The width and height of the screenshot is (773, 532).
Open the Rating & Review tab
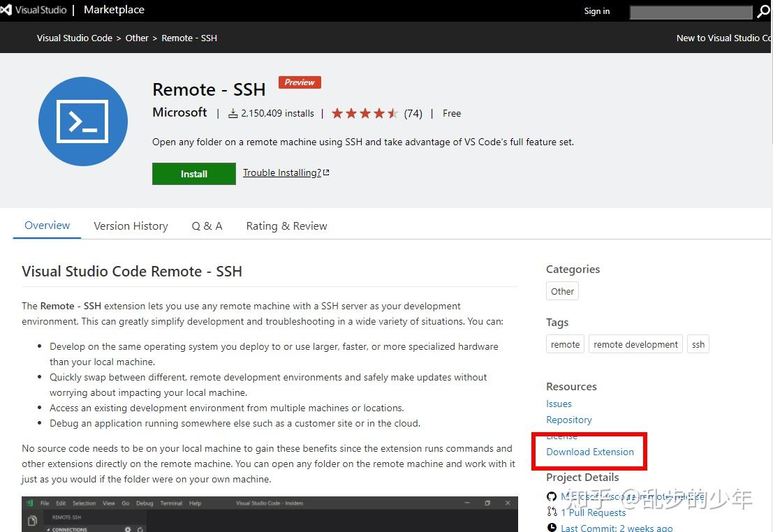pos(286,226)
